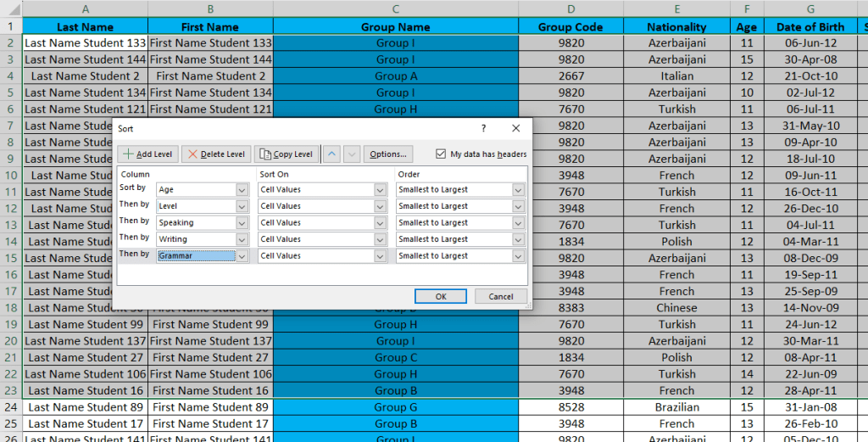Toggle My data has headers checkbox
868x442 pixels.
pos(440,154)
